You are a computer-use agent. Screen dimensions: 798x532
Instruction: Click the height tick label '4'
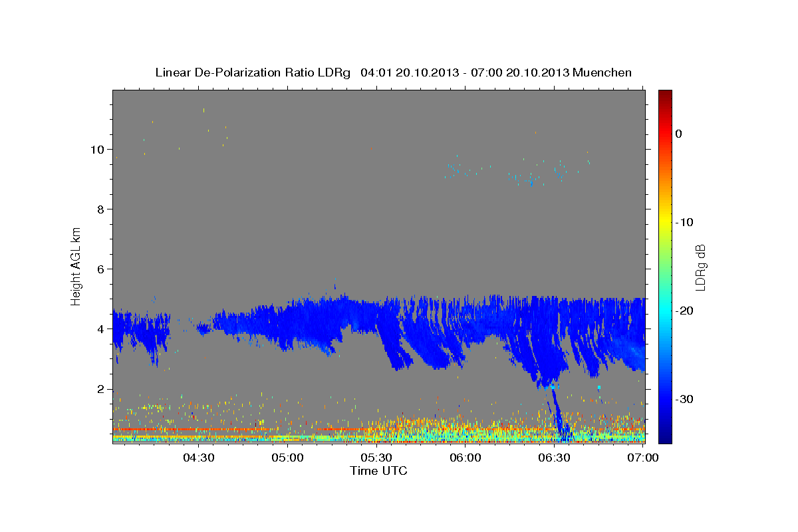[x=99, y=329]
